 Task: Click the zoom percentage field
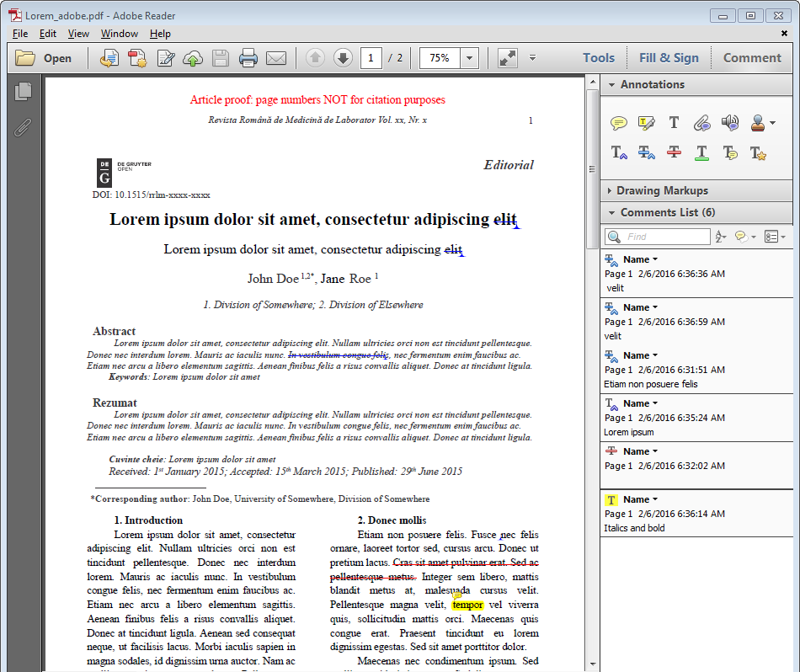pos(440,57)
